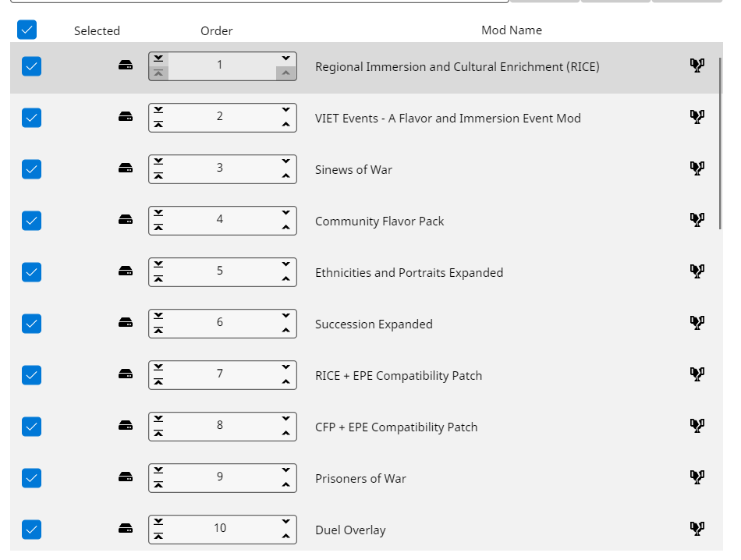Uncheck the Ethnicities and Portraits Expanded mod

(31, 271)
